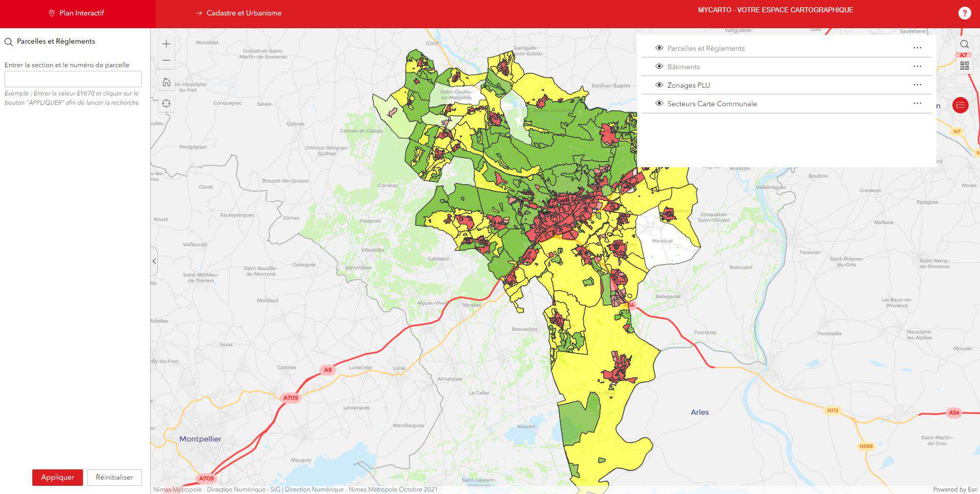Image resolution: width=980 pixels, height=494 pixels.
Task: Open the help question mark icon
Action: coord(964,14)
